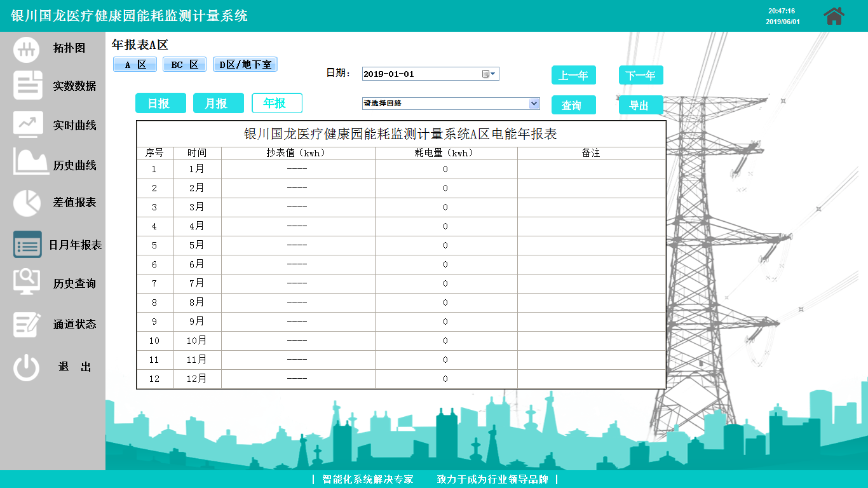
Task: Click the query (查询) button
Action: click(573, 105)
